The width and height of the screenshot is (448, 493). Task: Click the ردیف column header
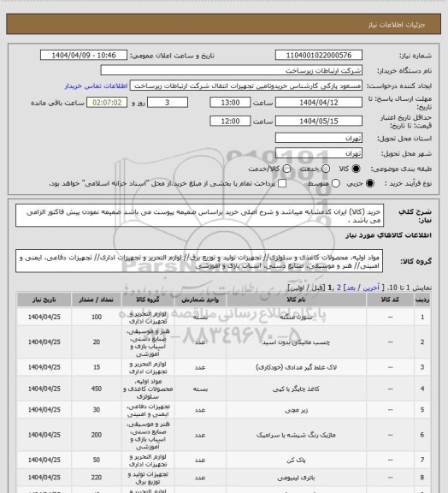coord(422,300)
